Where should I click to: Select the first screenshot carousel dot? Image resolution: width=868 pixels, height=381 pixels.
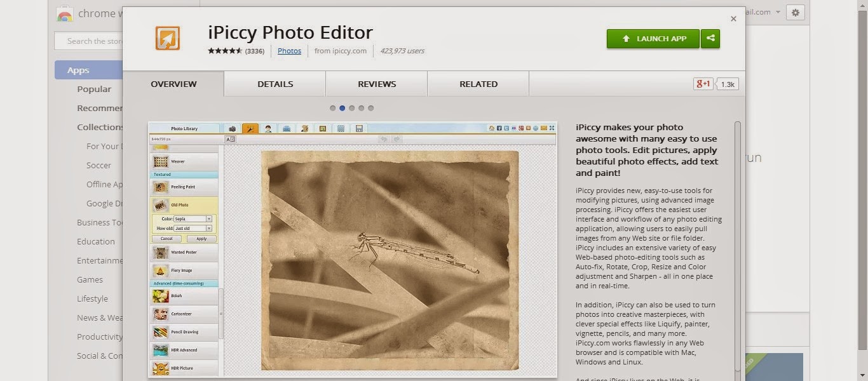(332, 108)
